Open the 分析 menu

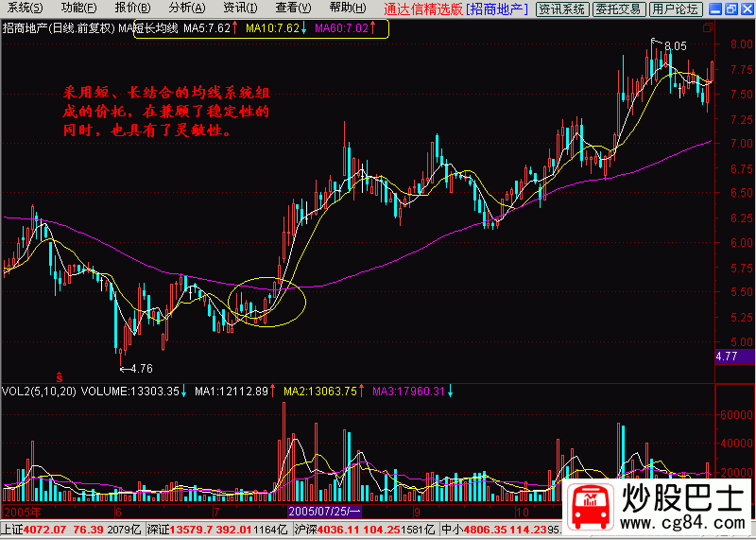pos(186,8)
